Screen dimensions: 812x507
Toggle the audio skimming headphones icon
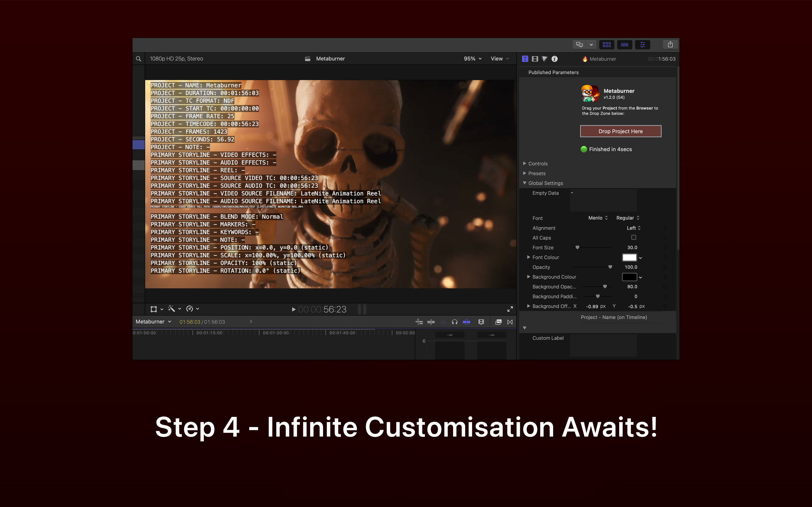(x=454, y=322)
